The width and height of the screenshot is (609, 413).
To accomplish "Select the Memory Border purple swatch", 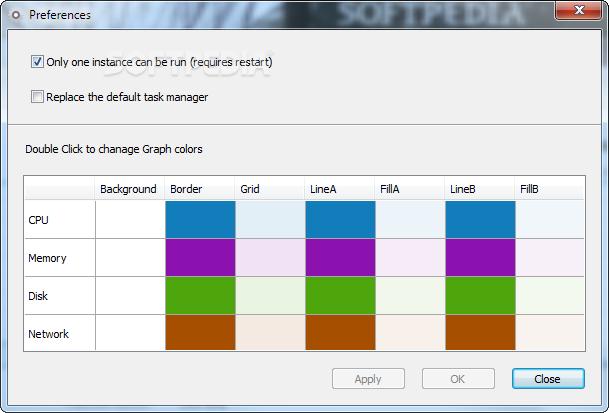I will pyautogui.click(x=200, y=258).
